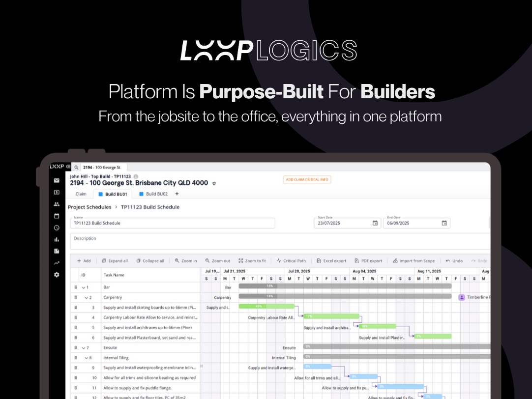Switch to the Build BU02 tab

click(x=153, y=194)
